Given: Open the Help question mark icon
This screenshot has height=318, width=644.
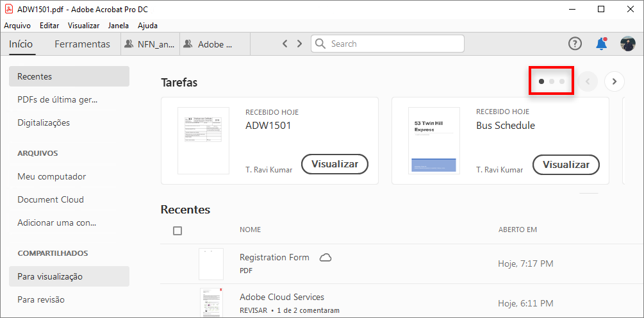Looking at the screenshot, I should coord(575,44).
